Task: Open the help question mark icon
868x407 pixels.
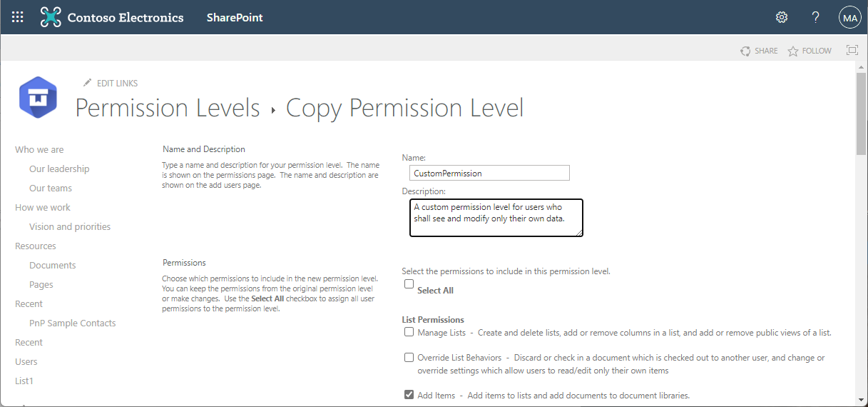Action: tap(816, 17)
